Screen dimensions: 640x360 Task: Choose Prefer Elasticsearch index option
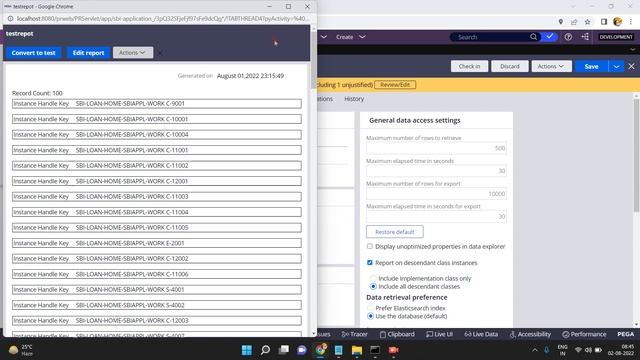pyautogui.click(x=370, y=308)
